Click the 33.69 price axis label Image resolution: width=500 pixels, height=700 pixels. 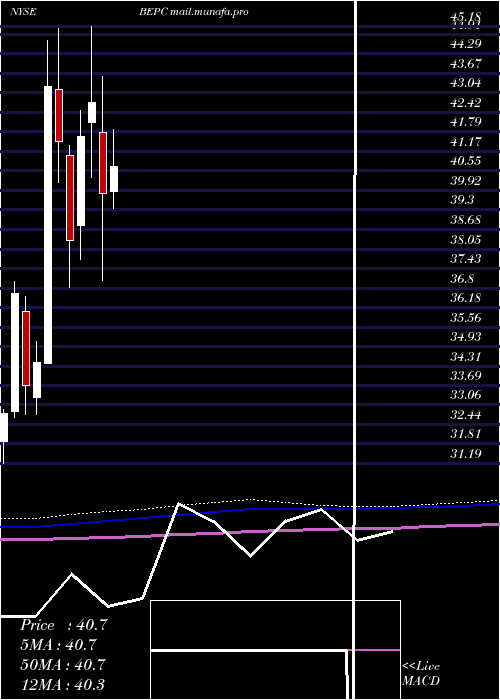[x=466, y=376]
